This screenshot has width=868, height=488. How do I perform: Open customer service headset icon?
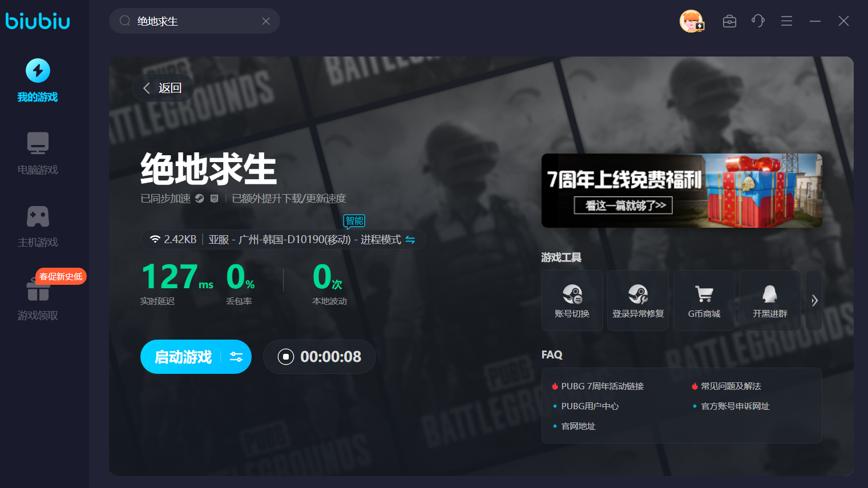(x=758, y=21)
